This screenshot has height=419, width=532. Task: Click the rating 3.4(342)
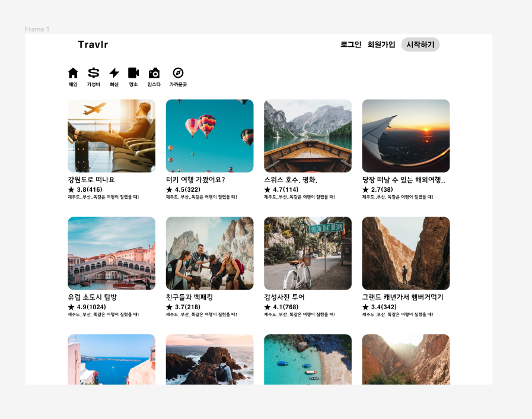(x=384, y=307)
